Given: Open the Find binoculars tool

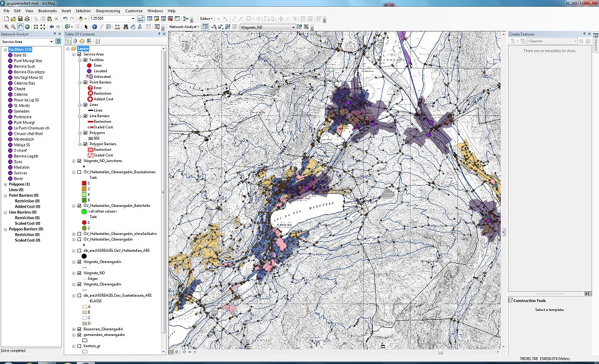Looking at the screenshot, I should pos(125,27).
